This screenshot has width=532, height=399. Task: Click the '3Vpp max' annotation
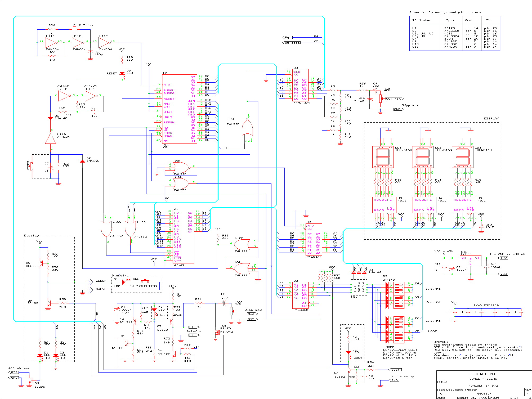tap(410, 105)
